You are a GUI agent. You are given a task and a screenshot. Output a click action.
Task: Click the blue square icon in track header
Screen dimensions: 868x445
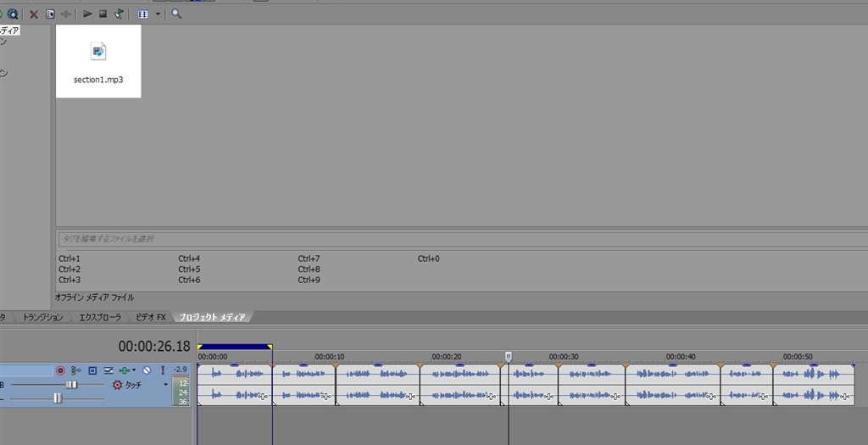(92, 370)
